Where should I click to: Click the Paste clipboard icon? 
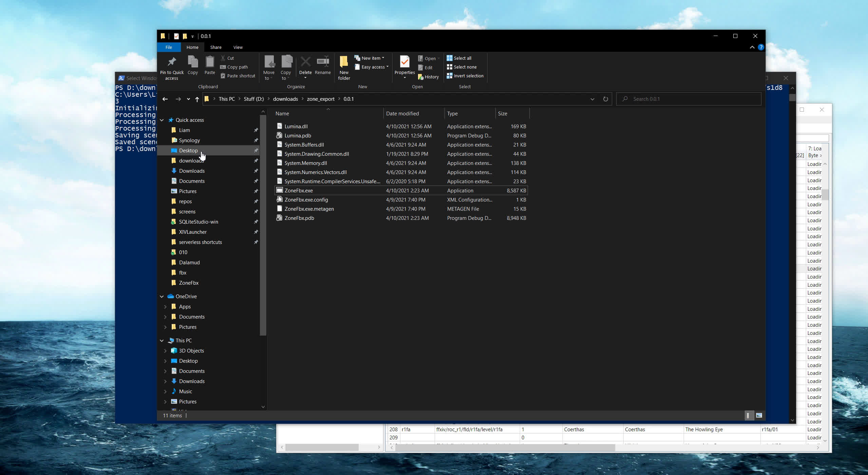210,62
